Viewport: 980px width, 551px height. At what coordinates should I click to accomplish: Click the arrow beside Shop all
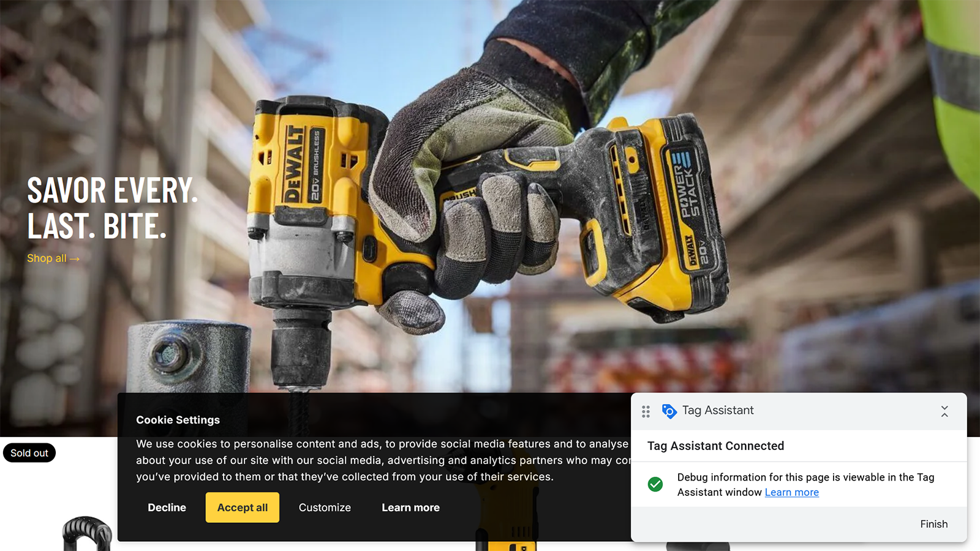tap(75, 259)
